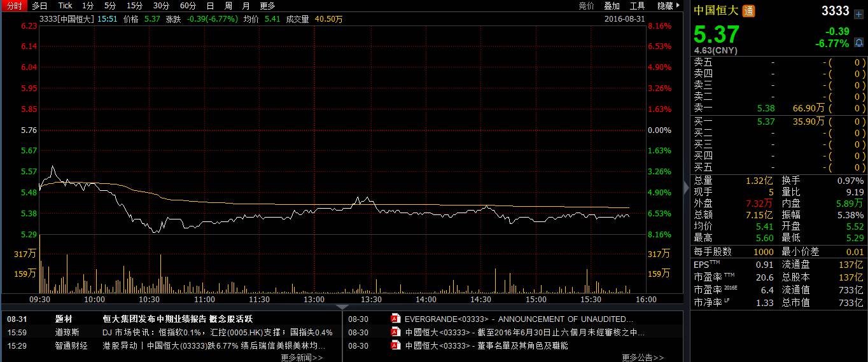Select the 买一 bid price 5.37
Screen dimensions: 868x362
coord(766,121)
